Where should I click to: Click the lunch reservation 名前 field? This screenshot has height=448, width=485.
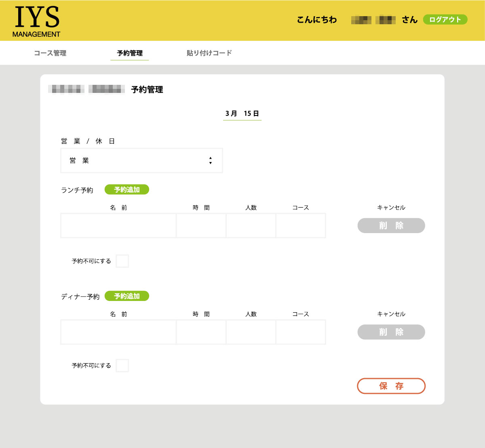point(118,225)
